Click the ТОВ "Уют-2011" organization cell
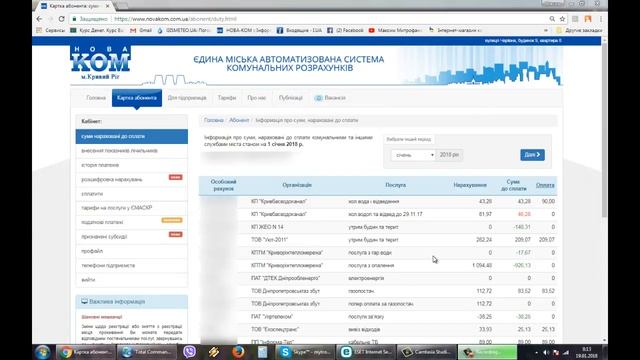 tap(269, 240)
